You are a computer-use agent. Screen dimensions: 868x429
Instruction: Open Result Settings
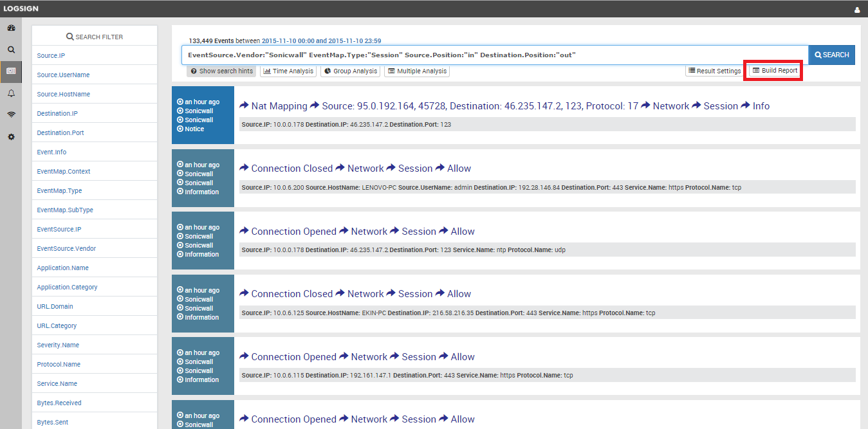coord(714,71)
